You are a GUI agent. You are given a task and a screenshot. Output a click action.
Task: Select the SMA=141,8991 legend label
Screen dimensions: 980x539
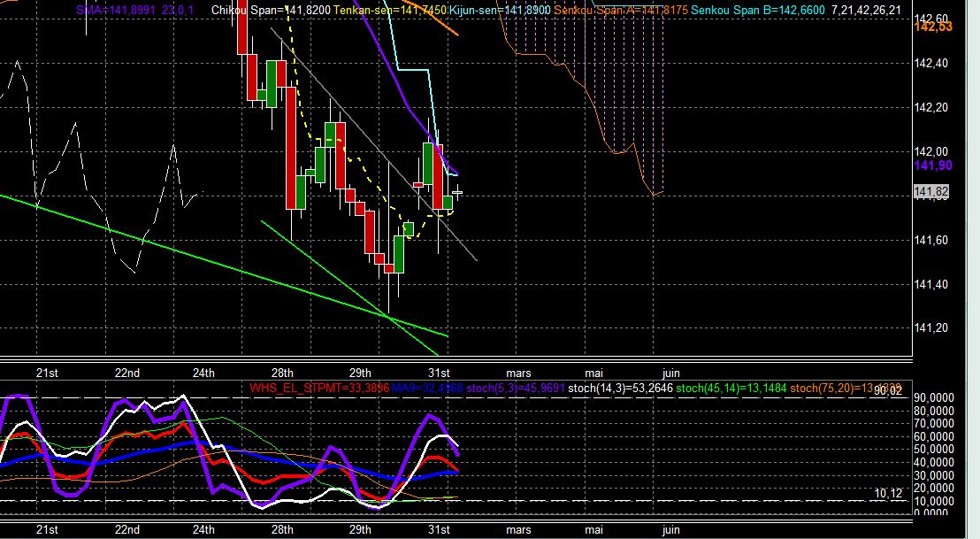point(116,10)
